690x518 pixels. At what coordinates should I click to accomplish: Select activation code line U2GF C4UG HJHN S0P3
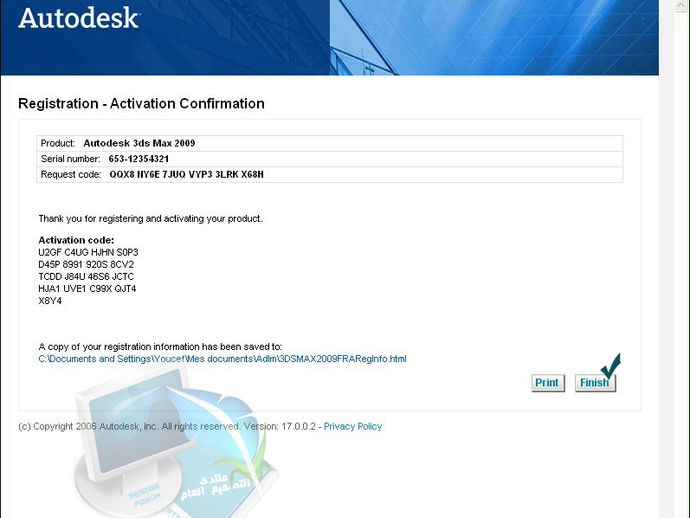tap(88, 253)
